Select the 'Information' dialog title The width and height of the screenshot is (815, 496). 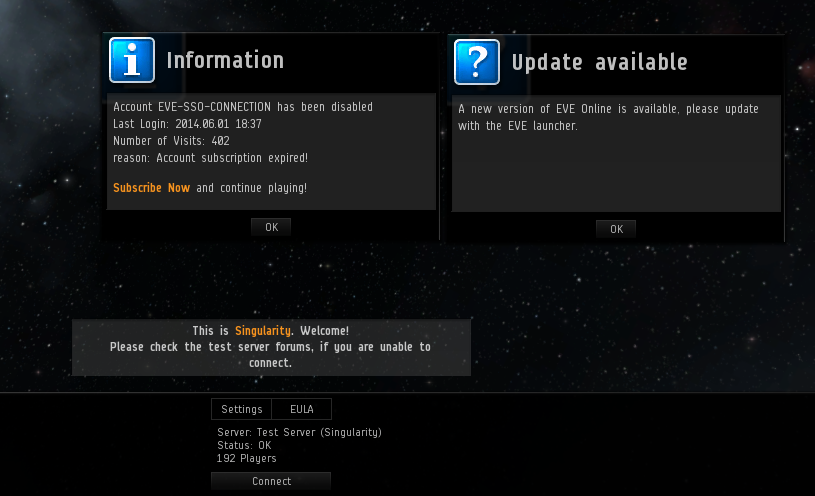click(225, 60)
